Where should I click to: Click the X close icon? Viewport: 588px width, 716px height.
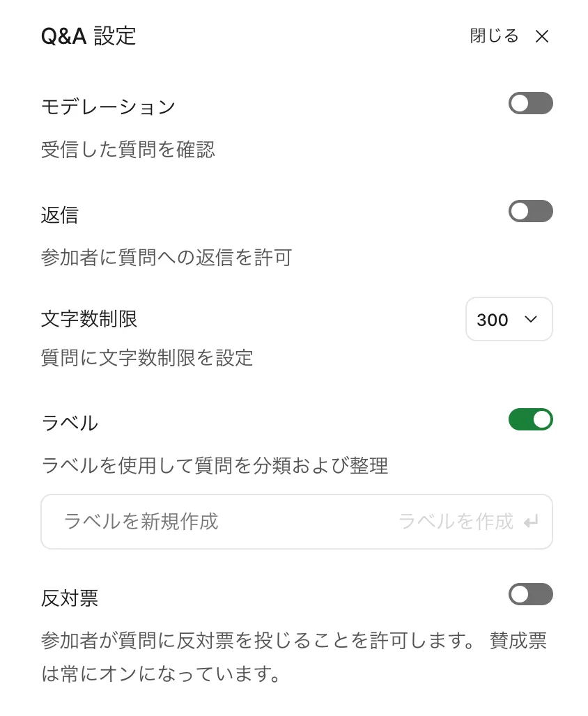(x=541, y=36)
